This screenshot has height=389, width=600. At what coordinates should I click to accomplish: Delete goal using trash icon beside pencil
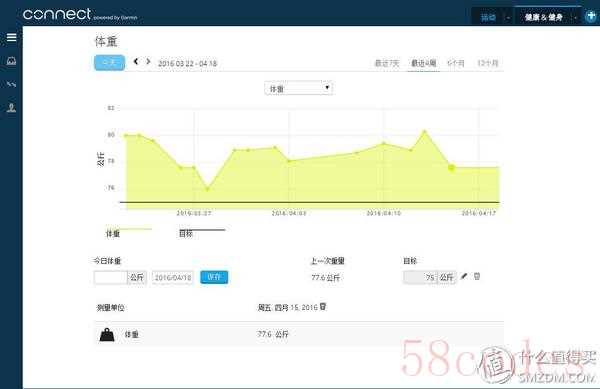pyautogui.click(x=477, y=276)
